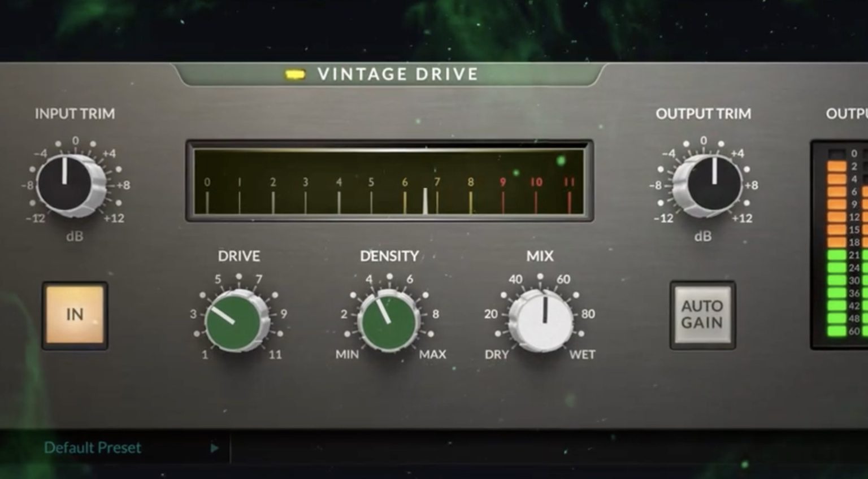The image size is (868, 479).
Task: Click the 11 mark on Drive knob
Action: point(275,355)
